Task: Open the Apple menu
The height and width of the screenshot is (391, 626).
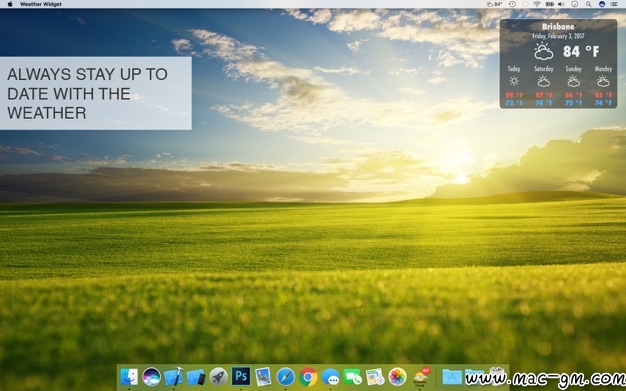Action: [x=10, y=4]
